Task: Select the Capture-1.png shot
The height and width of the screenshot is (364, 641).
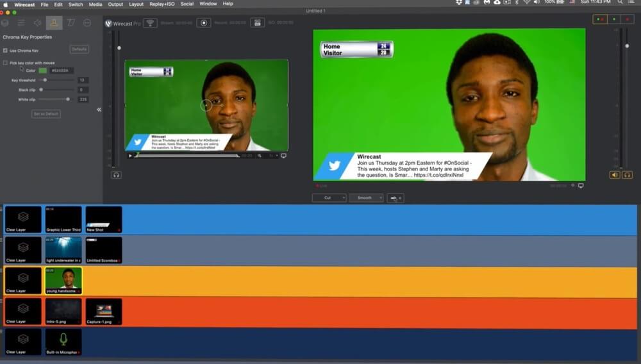Action: pos(104,311)
